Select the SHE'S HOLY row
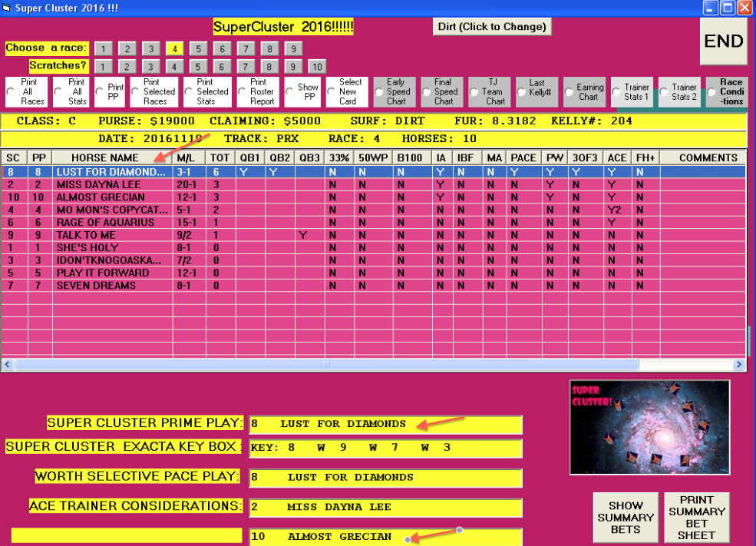Viewport: 756px width, 546px height. click(x=374, y=247)
